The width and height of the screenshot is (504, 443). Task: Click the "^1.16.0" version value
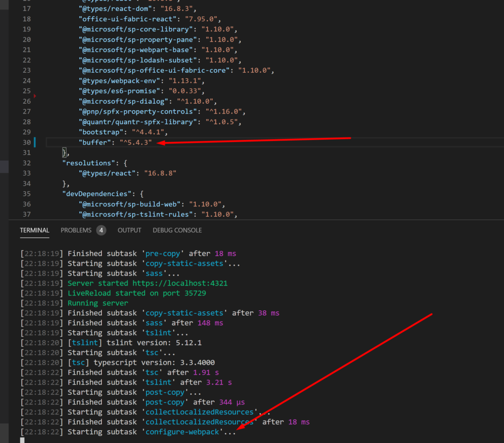(x=223, y=112)
